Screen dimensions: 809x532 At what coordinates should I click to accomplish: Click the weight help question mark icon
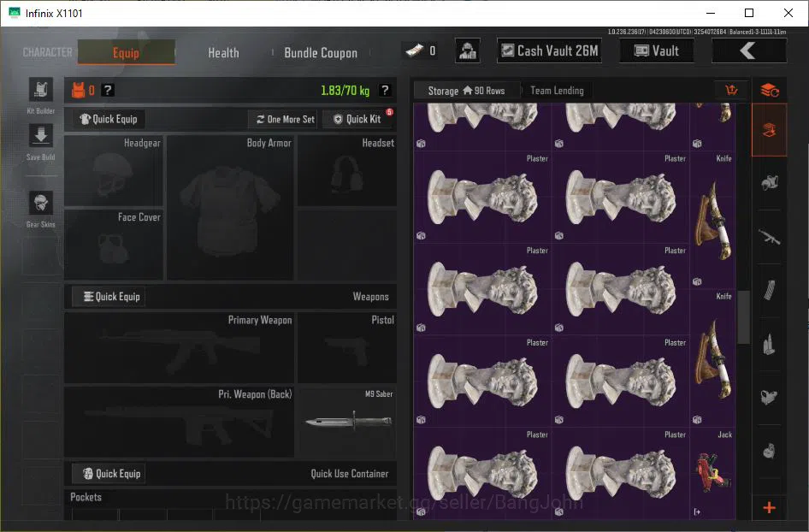pos(384,91)
